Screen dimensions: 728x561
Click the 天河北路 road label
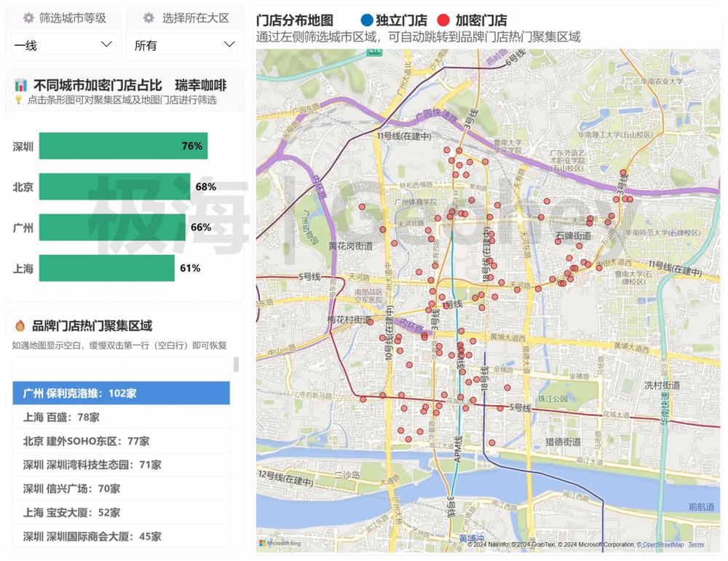[x=411, y=224]
